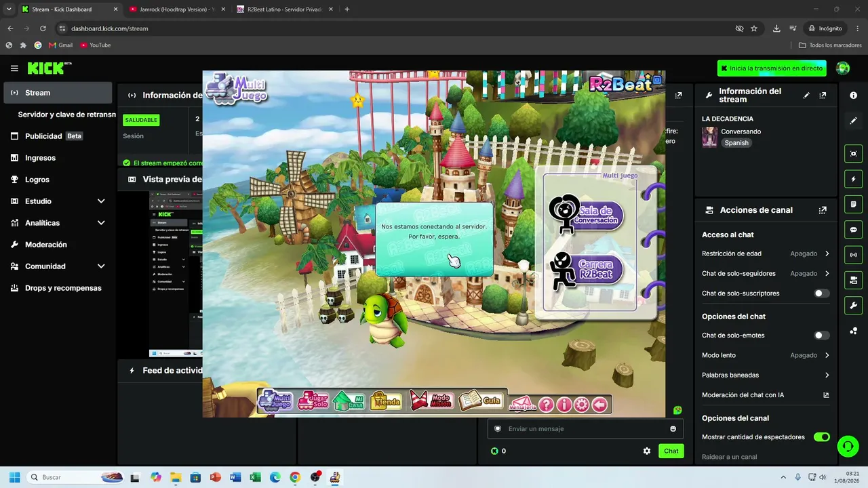Click the Spanish language tag

coord(736,143)
